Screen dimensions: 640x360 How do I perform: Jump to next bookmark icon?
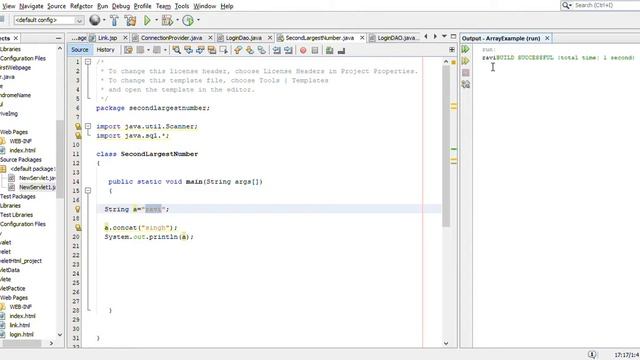point(250,50)
